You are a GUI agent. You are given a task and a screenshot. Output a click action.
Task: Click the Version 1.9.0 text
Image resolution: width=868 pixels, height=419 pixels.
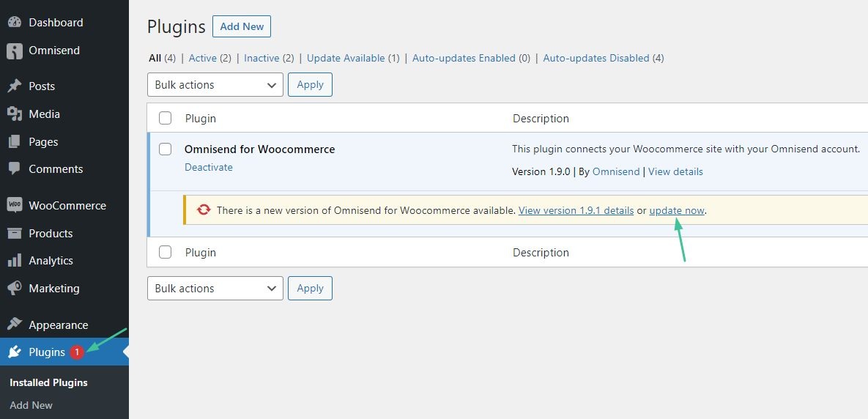click(x=541, y=171)
